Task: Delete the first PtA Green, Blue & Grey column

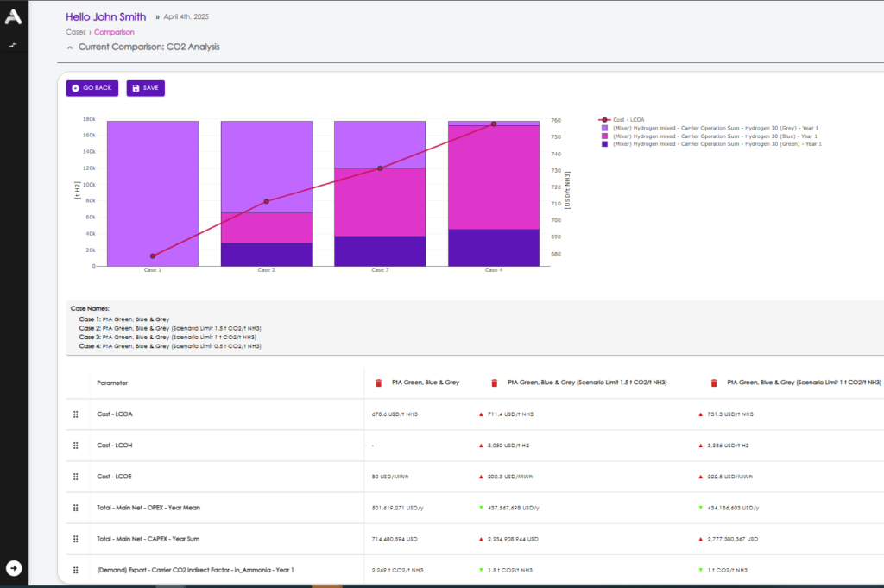Action: coord(378,383)
